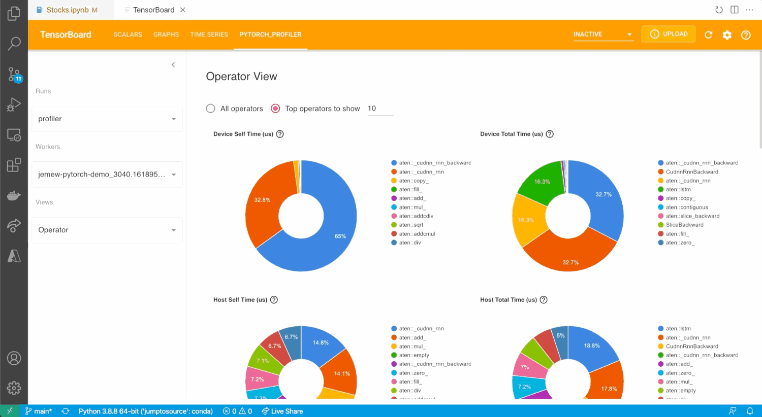Click blue 14.8% slice in Host Self Time chart

(320, 345)
